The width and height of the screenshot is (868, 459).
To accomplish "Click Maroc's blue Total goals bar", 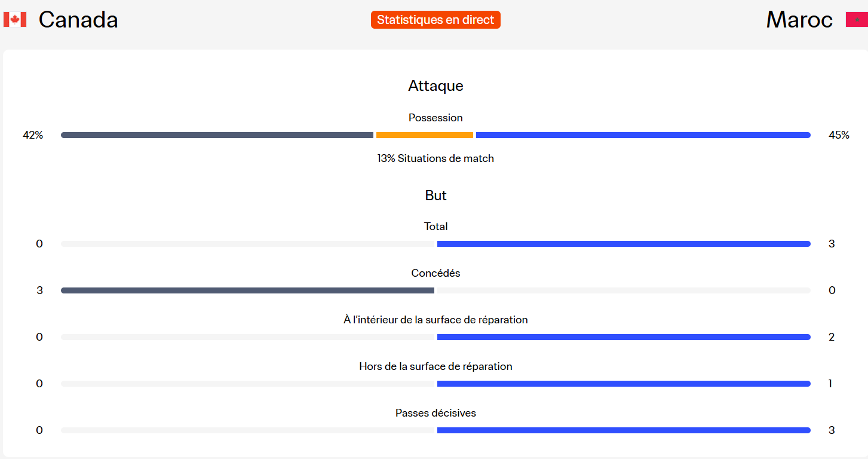I will tap(624, 244).
